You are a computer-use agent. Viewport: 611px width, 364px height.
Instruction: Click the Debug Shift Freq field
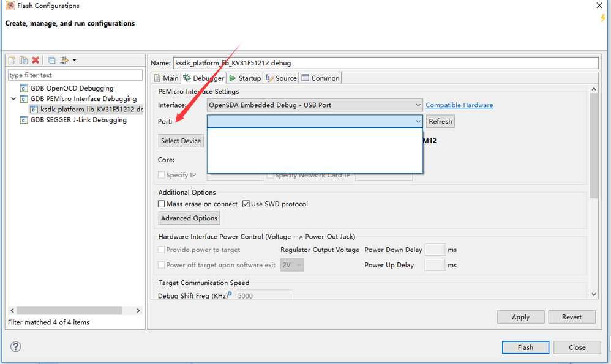(264, 295)
